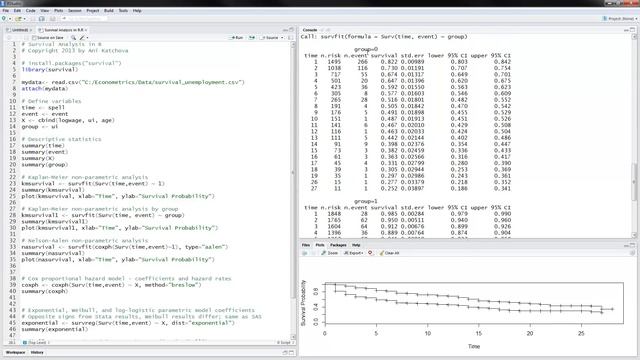
Task: Click the refresh plot icon in Plots pane
Action: click(632, 253)
